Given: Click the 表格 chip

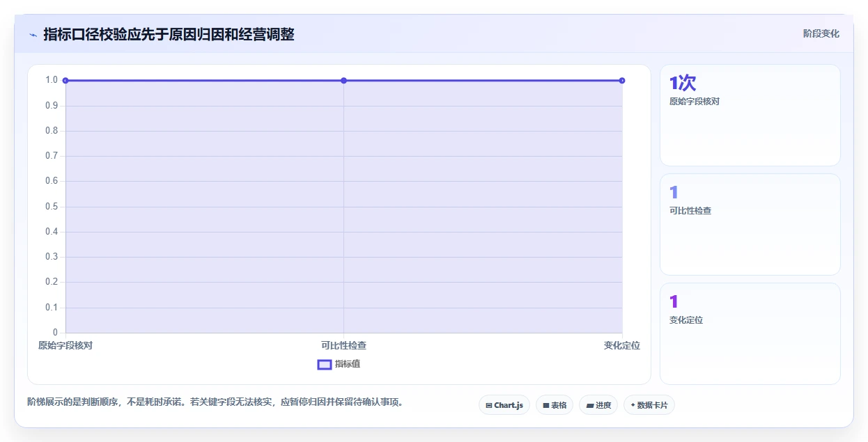Looking at the screenshot, I should pyautogui.click(x=555, y=405).
